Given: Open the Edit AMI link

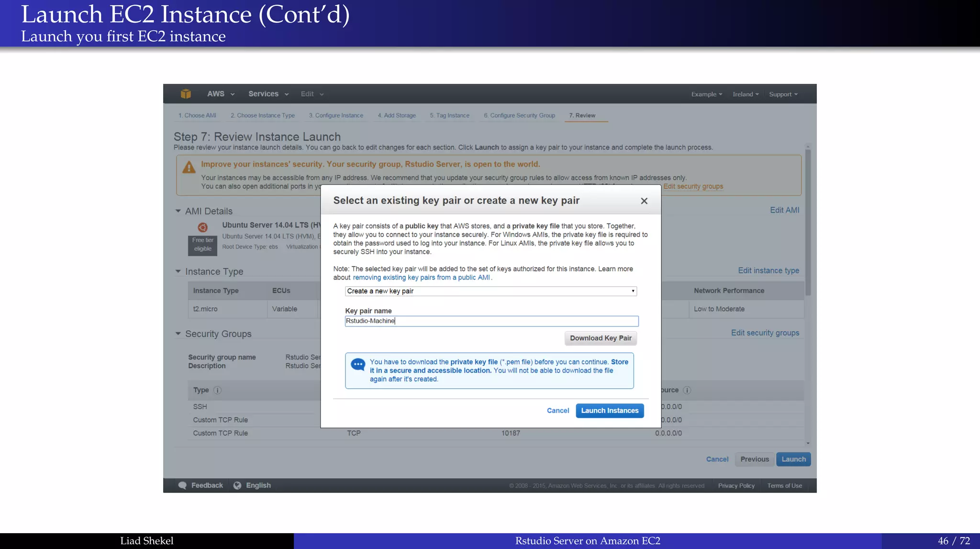Looking at the screenshot, I should (784, 210).
